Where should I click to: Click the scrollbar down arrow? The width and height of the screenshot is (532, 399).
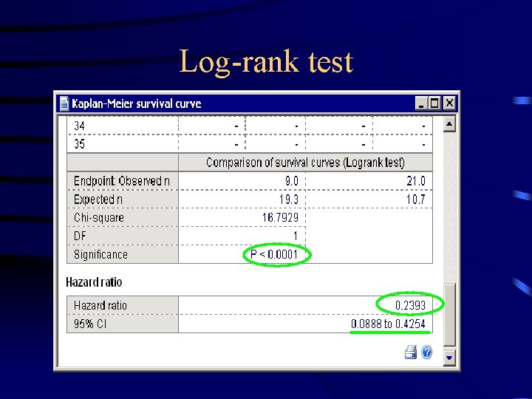pyautogui.click(x=449, y=358)
